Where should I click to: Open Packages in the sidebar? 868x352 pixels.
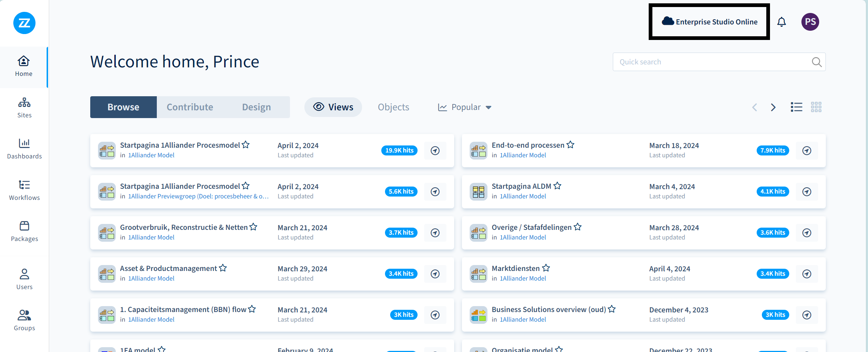[24, 231]
